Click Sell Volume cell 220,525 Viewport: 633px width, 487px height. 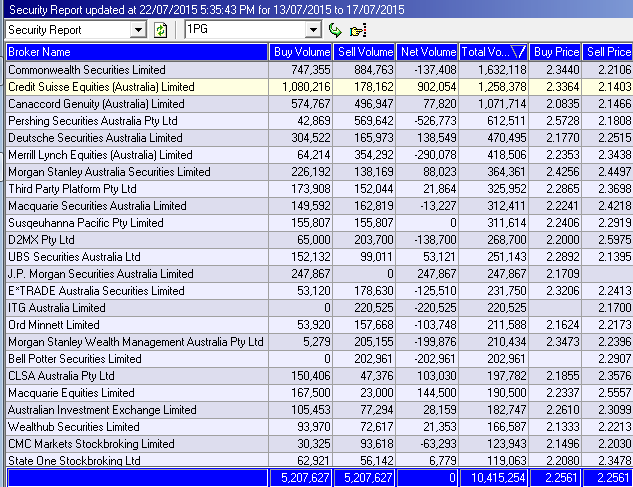coord(365,308)
